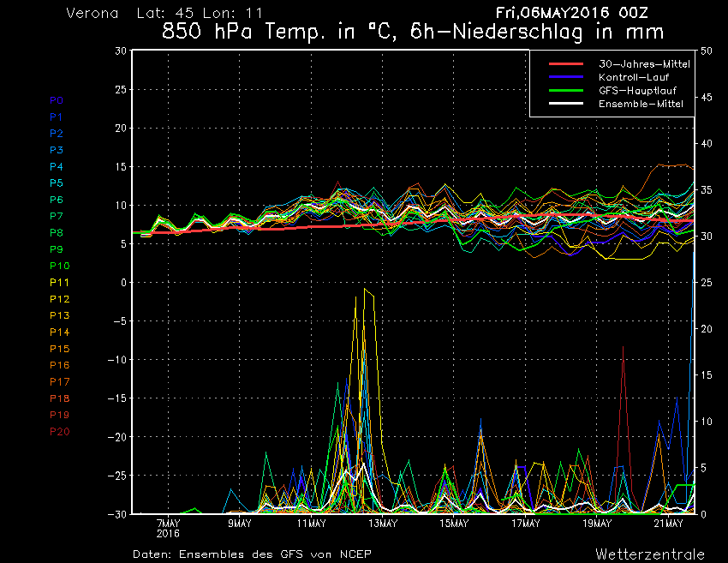Click ensemble member label P11
The height and width of the screenshot is (563, 728).
(x=59, y=283)
